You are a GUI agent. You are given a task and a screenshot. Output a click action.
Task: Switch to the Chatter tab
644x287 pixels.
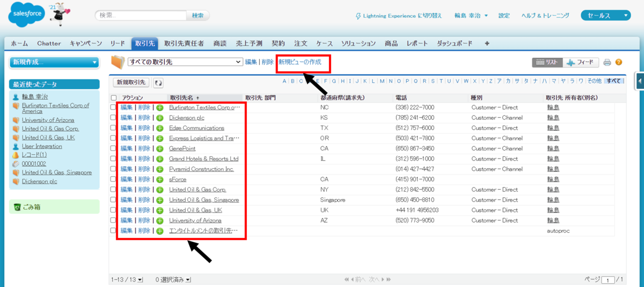49,44
